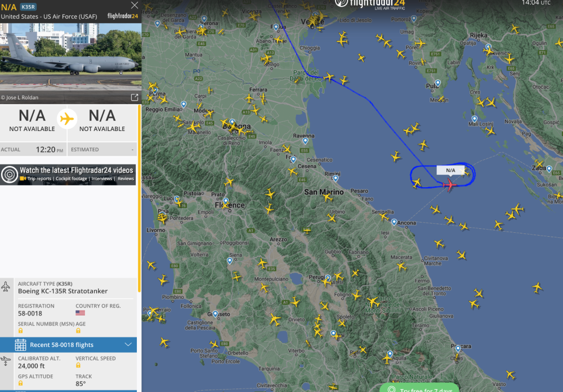
Task: Unlock the GPS Altitude locked field
Action: coord(21,384)
